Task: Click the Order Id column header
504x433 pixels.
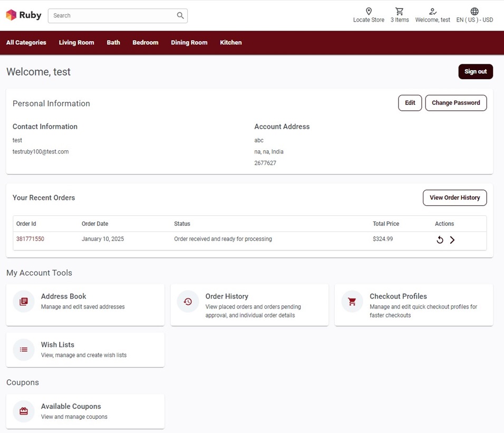Action: tap(26, 224)
